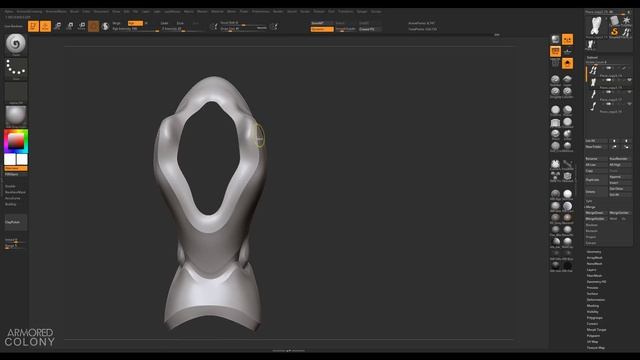The image size is (640, 360).
Task: Click the Append button
Action: (620, 177)
